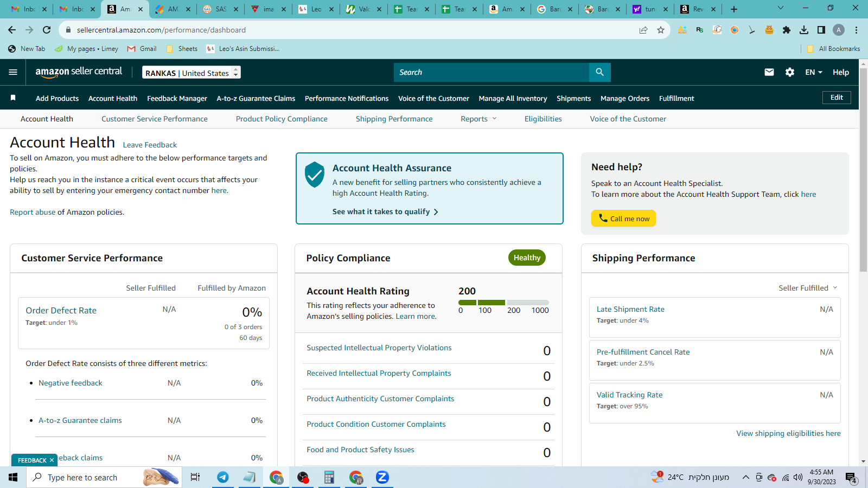This screenshot has width=868, height=488.
Task: Open Suspected Intellectual Property Violations
Action: (x=379, y=348)
